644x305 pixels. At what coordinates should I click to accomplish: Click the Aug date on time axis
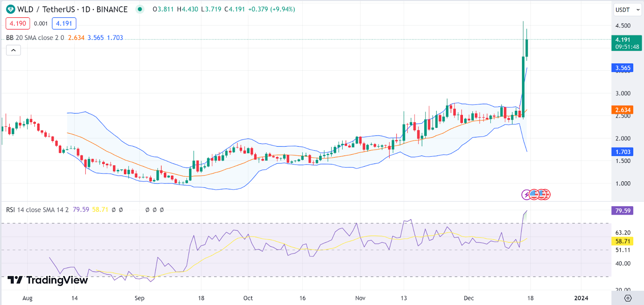pyautogui.click(x=27, y=298)
